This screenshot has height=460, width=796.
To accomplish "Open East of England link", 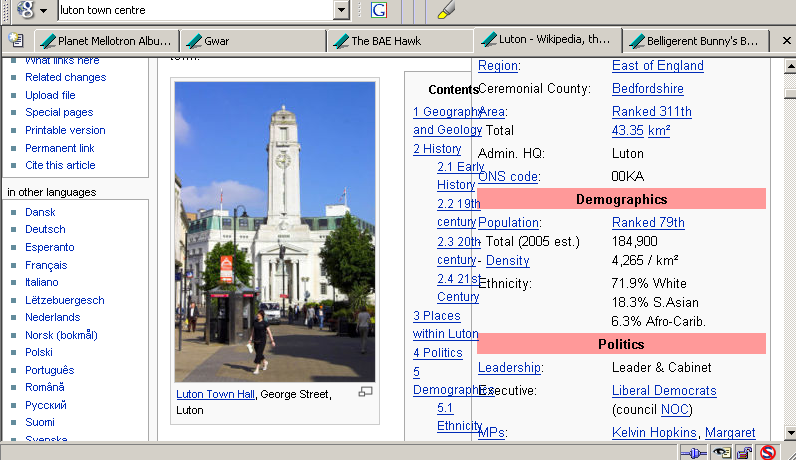I will [x=657, y=65].
